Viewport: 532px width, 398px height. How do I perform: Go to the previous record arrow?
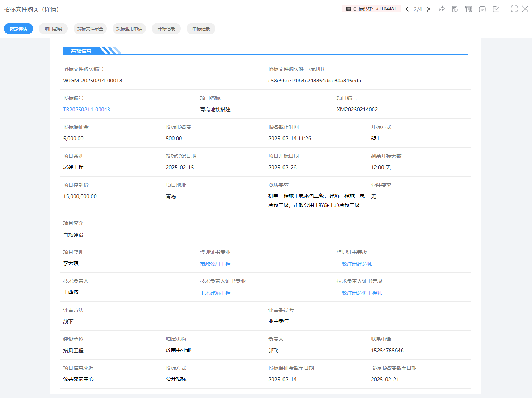pyautogui.click(x=407, y=9)
